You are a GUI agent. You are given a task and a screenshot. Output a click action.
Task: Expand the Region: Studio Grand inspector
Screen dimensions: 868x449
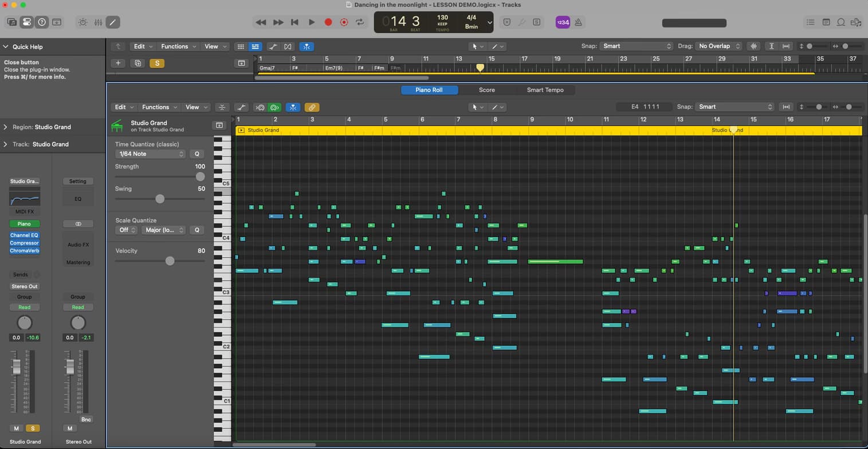(6, 127)
